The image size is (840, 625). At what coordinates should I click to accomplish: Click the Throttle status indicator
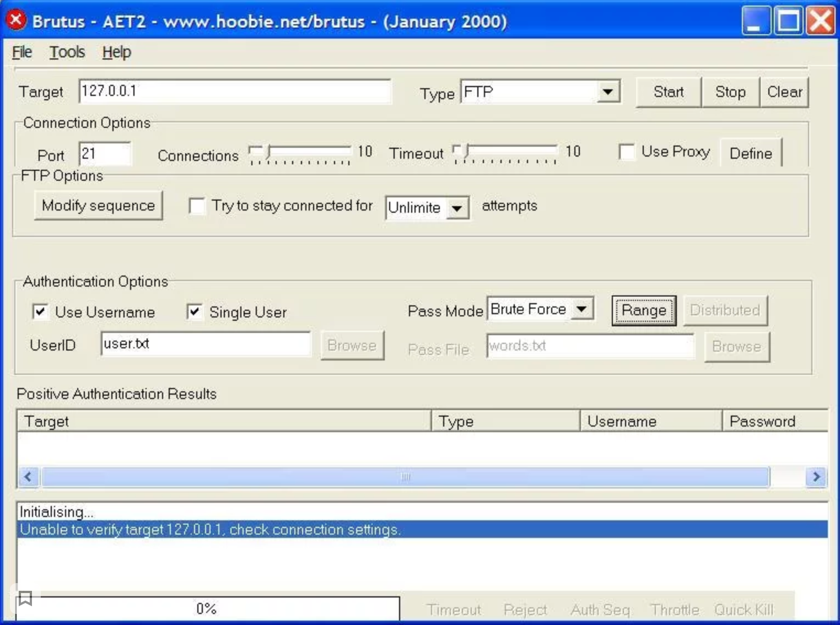[x=675, y=610]
